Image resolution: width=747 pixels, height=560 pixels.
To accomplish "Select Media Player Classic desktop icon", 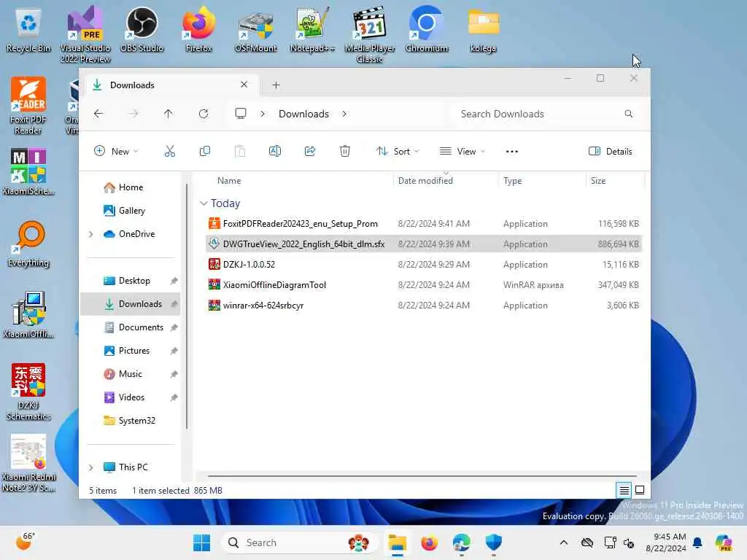I will tap(370, 36).
